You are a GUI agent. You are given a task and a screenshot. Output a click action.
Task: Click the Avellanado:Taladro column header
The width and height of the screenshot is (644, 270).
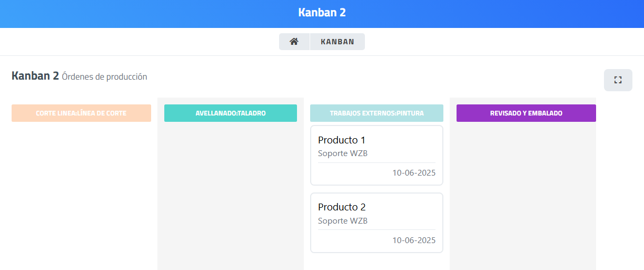231,113
